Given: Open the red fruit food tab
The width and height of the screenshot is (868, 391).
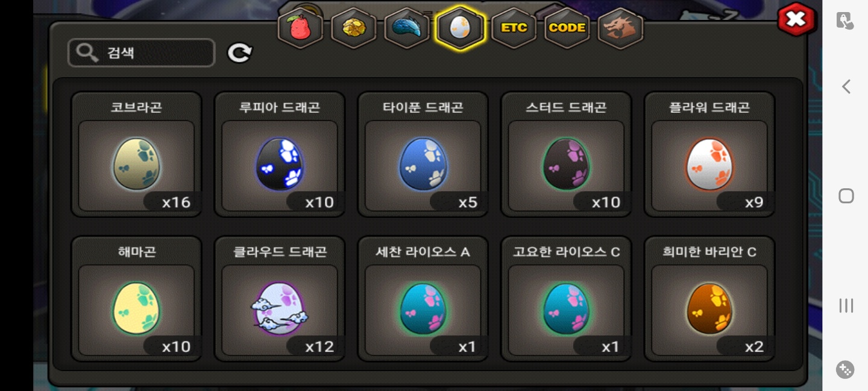Looking at the screenshot, I should 300,28.
